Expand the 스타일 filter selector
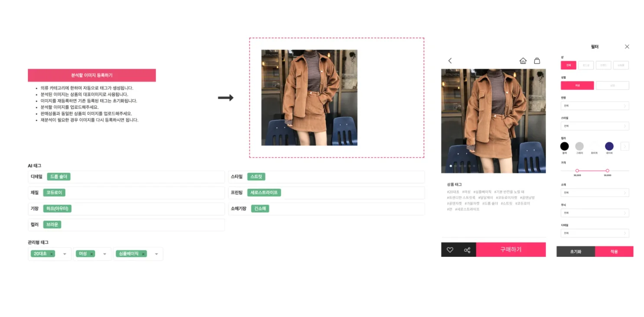 pyautogui.click(x=595, y=126)
